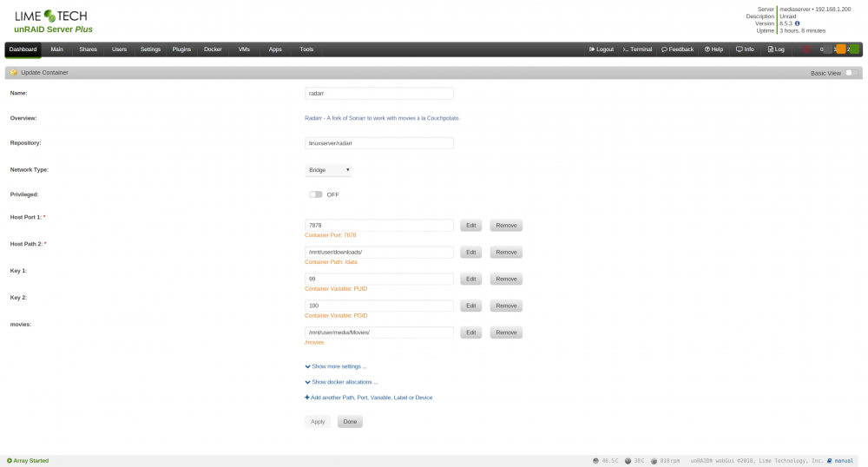This screenshot has height=467, width=868.
Task: Open the Tools tab
Action: tap(306, 49)
